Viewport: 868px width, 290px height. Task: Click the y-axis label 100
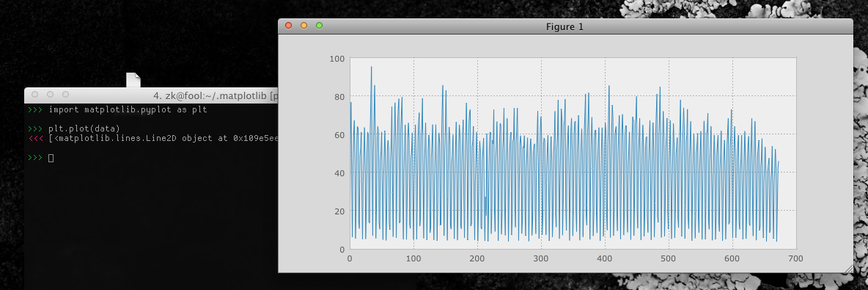336,58
